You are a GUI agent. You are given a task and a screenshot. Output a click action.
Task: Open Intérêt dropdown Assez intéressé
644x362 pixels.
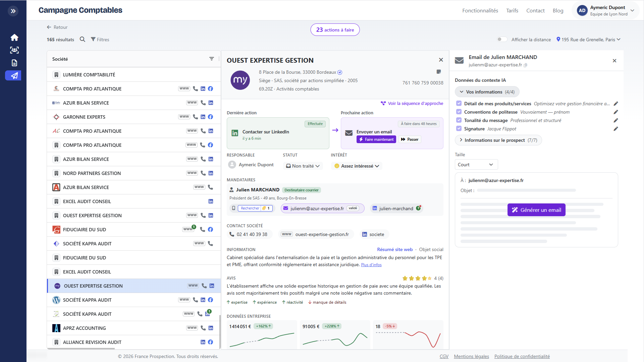pyautogui.click(x=357, y=166)
